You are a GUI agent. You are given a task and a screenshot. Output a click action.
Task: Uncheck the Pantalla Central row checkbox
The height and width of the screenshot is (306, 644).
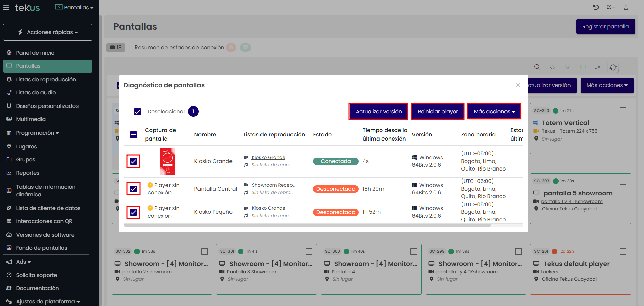coord(134,189)
